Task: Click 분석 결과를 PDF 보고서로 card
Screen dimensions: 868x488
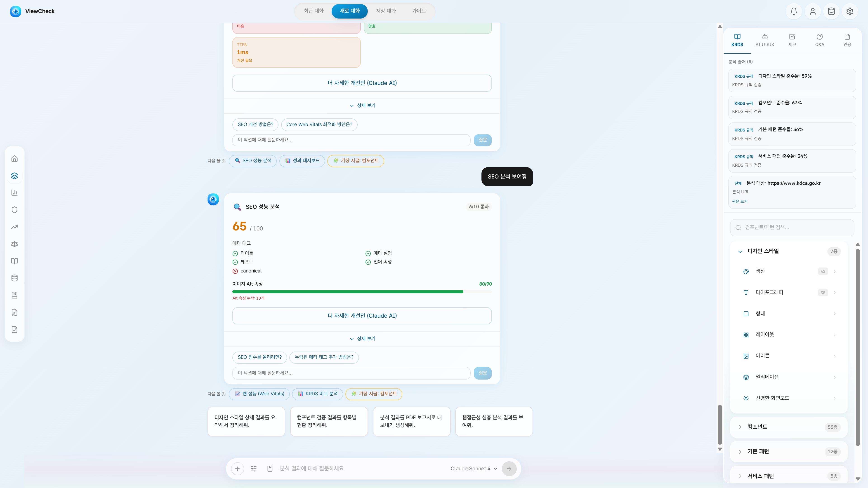Action: click(411, 421)
